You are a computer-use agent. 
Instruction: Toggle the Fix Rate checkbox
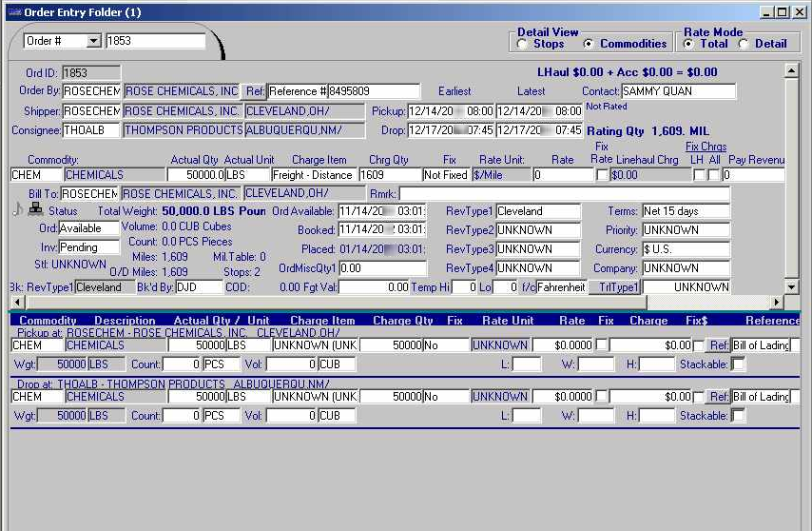pyautogui.click(x=602, y=175)
